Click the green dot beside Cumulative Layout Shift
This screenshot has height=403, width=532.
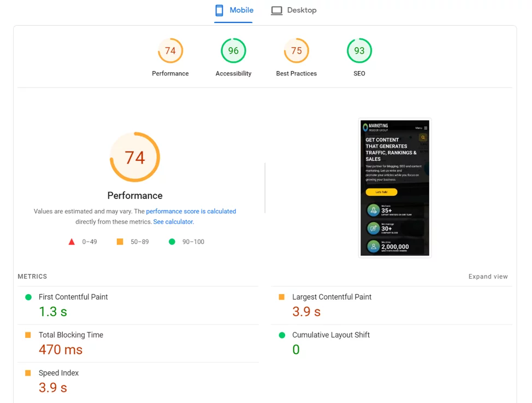coord(282,335)
